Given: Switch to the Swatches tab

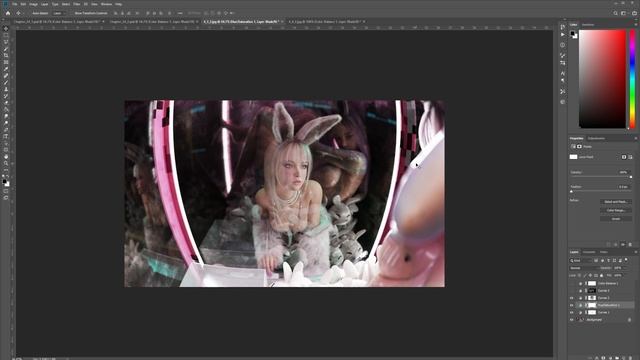Looking at the screenshot, I should pyautogui.click(x=588, y=25).
